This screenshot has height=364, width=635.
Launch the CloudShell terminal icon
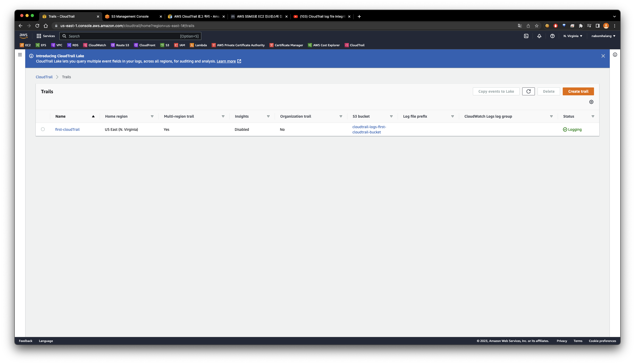click(526, 36)
